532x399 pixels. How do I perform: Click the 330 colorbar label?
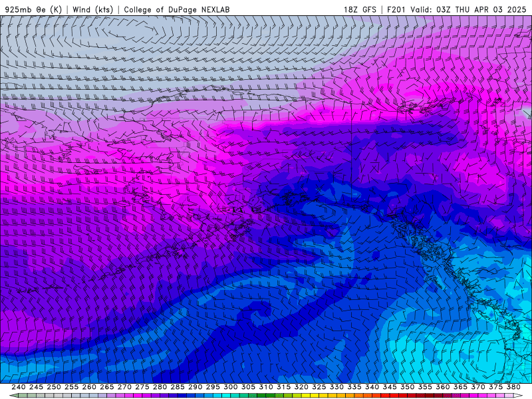(336, 387)
